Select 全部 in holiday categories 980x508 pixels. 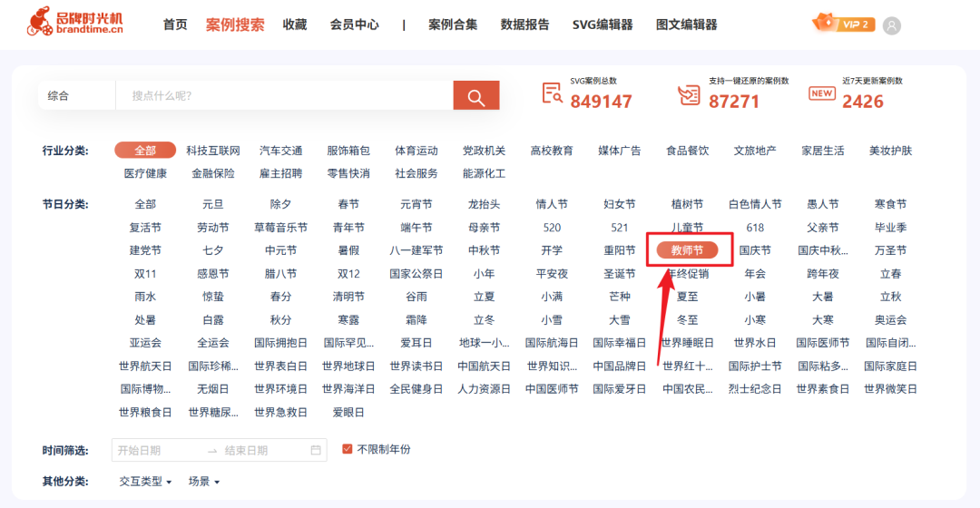point(145,204)
